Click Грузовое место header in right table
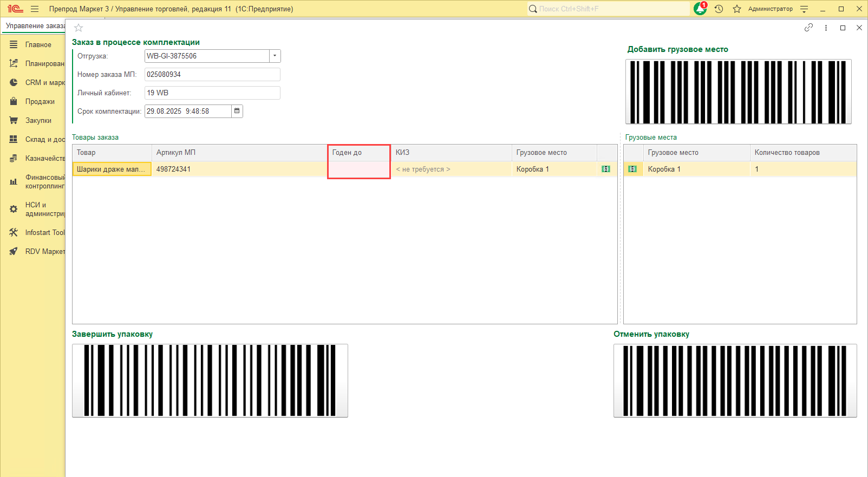868x477 pixels. pos(697,153)
